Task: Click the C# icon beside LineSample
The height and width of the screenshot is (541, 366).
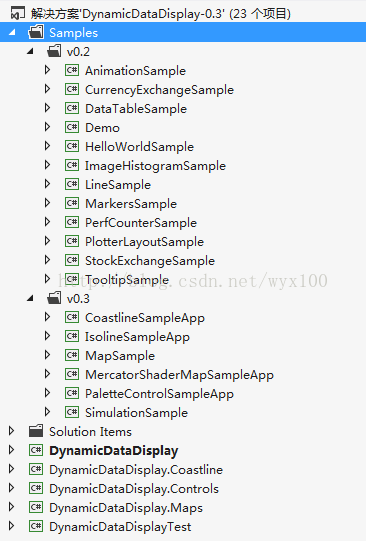Action: (x=72, y=184)
